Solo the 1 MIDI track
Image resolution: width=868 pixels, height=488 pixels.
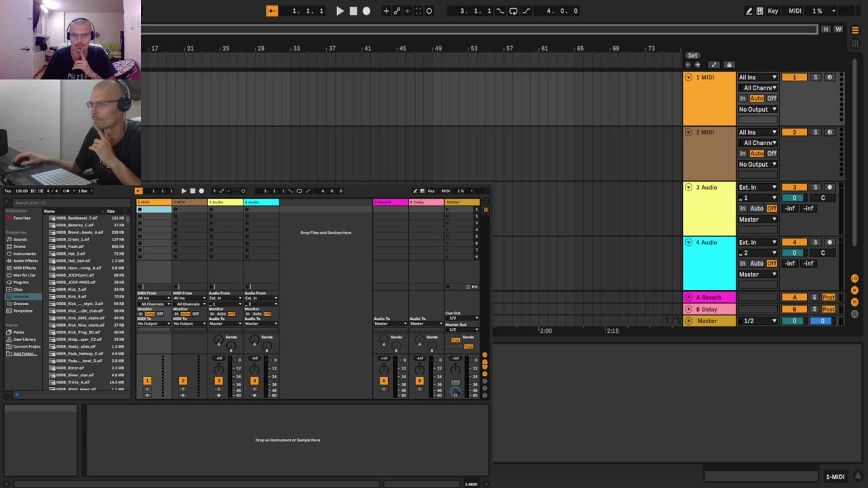coord(815,77)
